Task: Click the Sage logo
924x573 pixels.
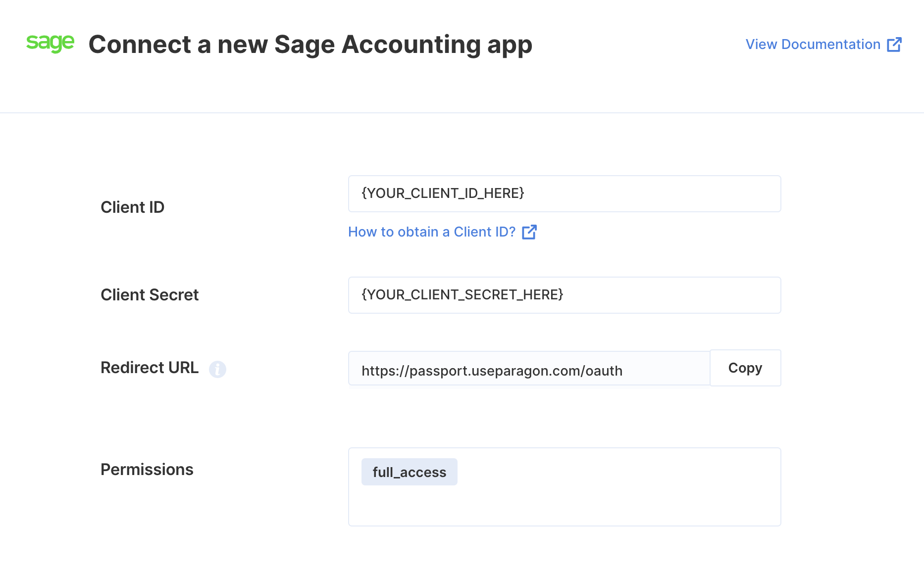Action: [50, 44]
